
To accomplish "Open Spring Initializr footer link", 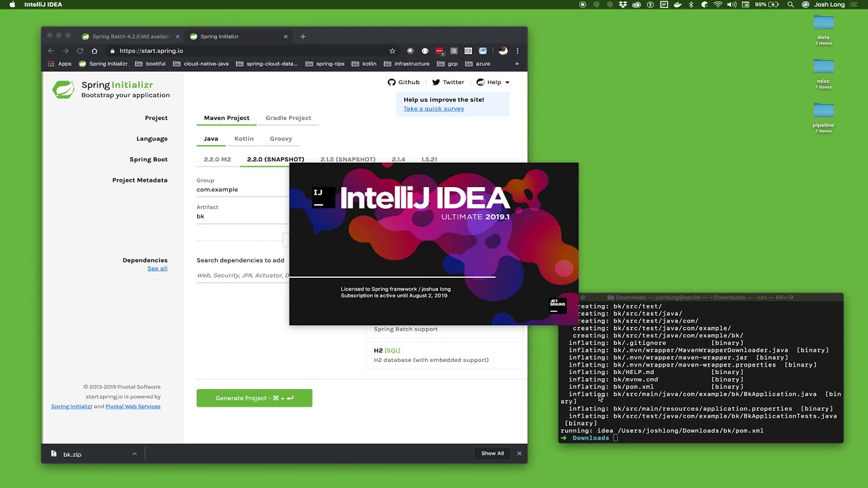I will click(x=72, y=407).
